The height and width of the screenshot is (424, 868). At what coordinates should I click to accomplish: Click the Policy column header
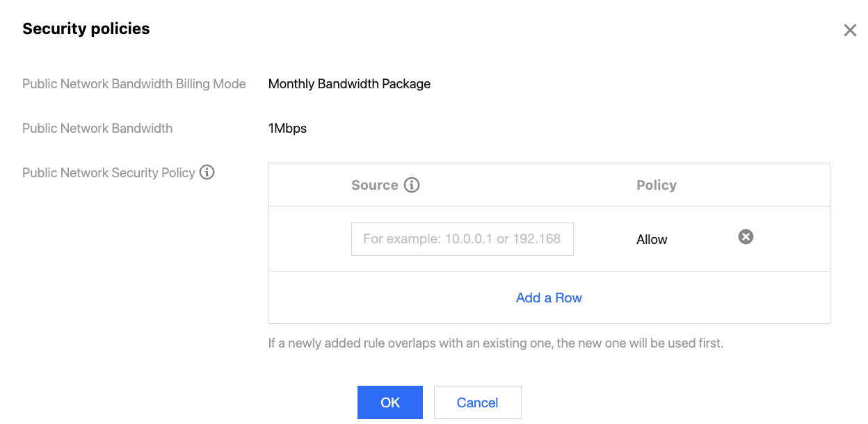tap(657, 185)
